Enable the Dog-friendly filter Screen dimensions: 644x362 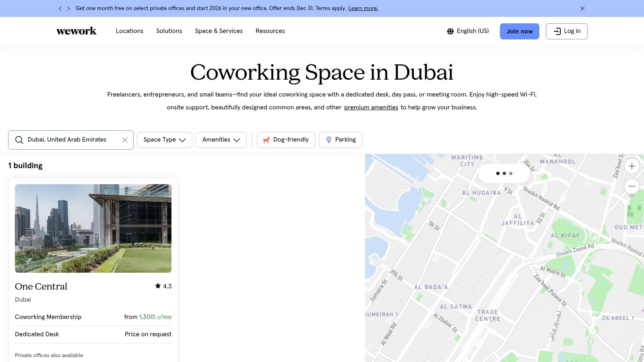286,140
